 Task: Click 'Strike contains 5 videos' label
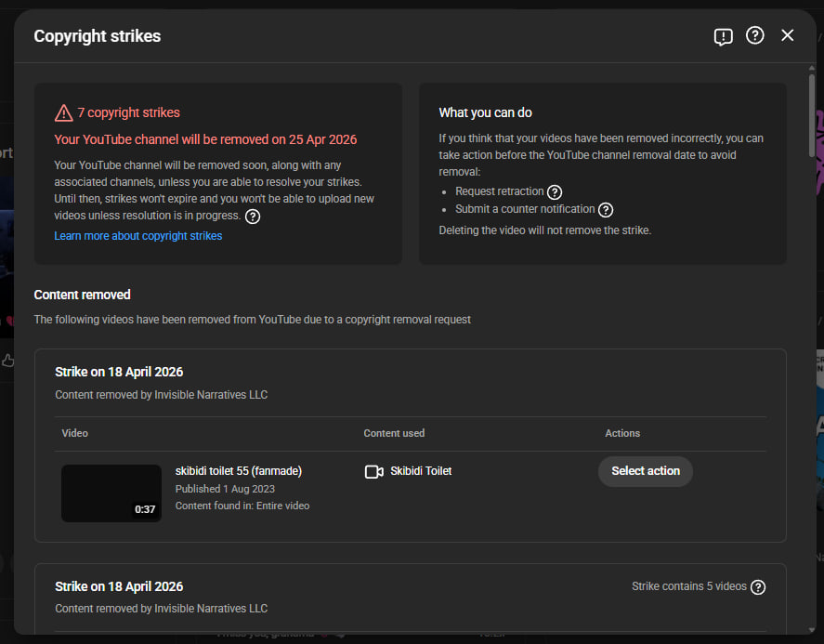point(689,586)
